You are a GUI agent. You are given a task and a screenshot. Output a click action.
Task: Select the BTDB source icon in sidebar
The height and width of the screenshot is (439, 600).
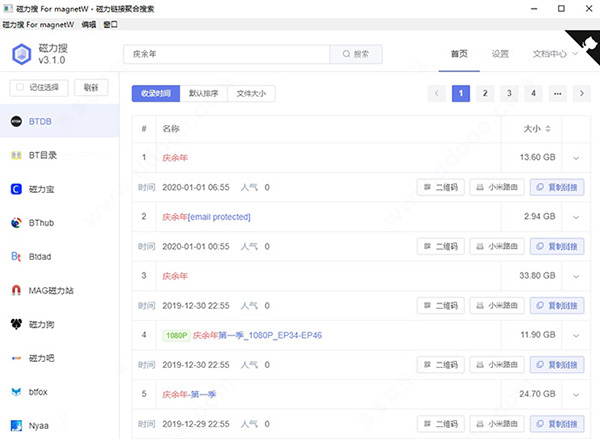click(x=16, y=121)
